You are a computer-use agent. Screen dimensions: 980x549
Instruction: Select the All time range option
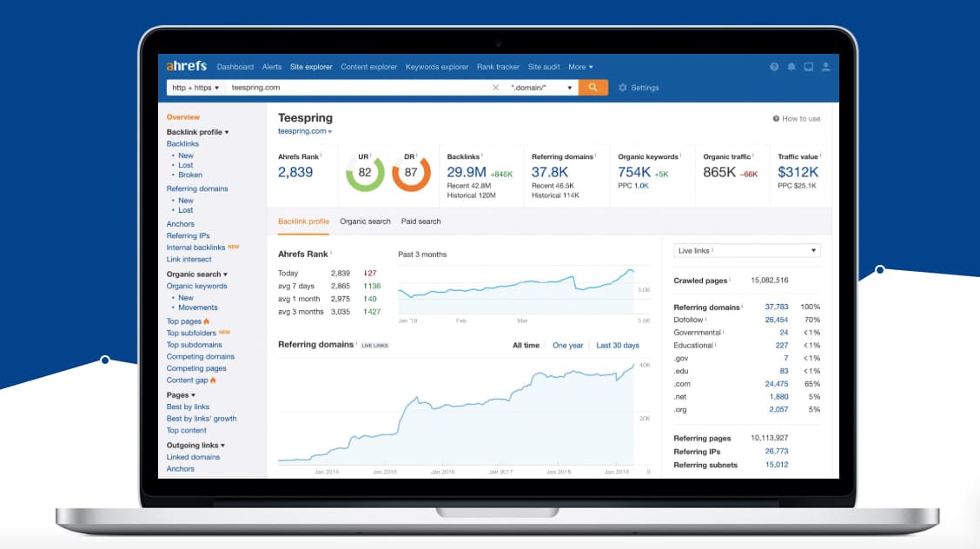(526, 346)
